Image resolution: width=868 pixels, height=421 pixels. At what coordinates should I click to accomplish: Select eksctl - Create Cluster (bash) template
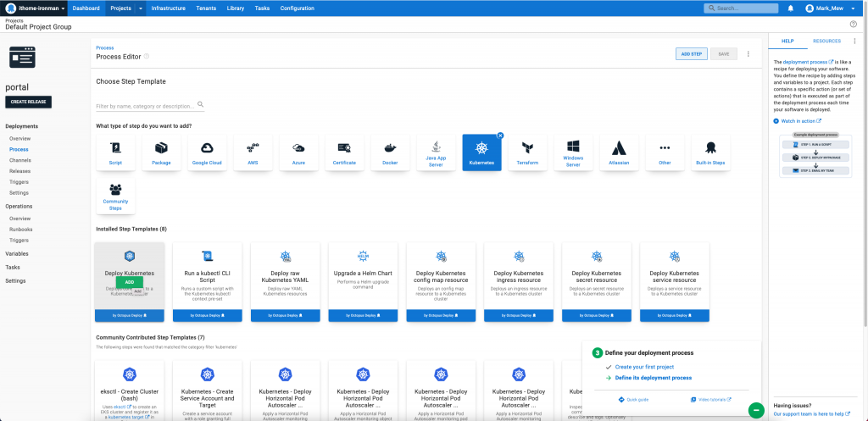click(x=130, y=391)
